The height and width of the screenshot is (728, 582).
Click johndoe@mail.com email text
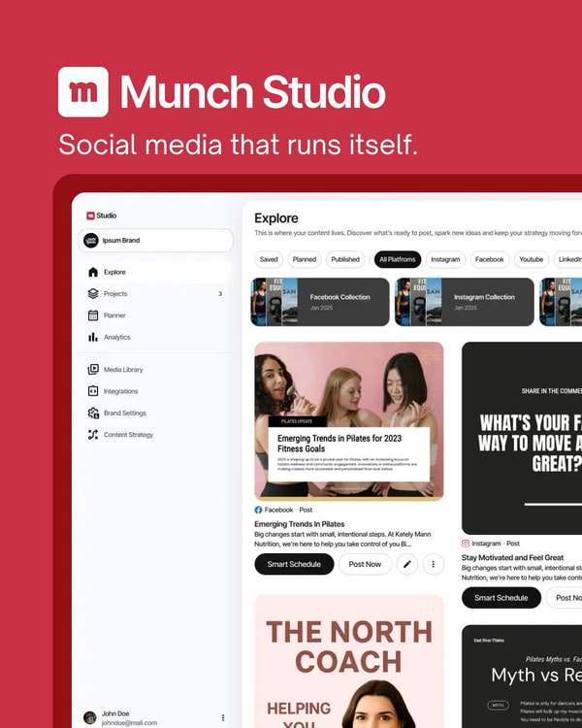click(129, 723)
